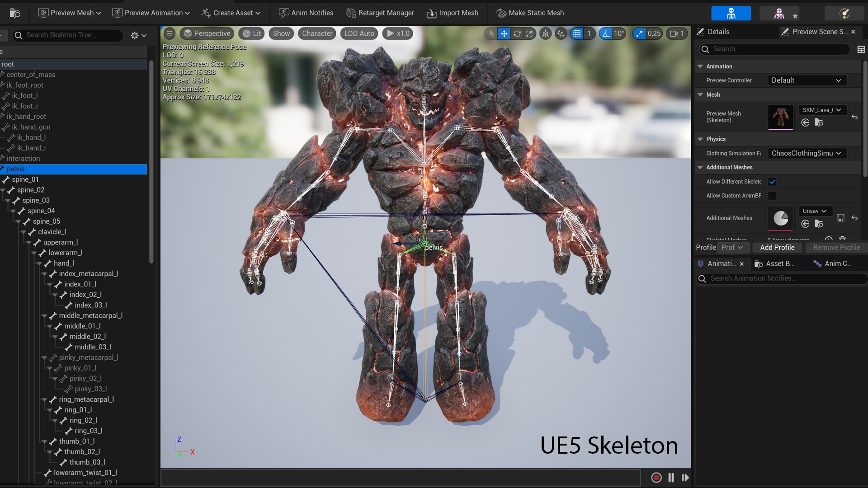Screen dimensions: 868x488
Task: Change the Clothing Simulation Factory dropdown
Action: [807, 153]
